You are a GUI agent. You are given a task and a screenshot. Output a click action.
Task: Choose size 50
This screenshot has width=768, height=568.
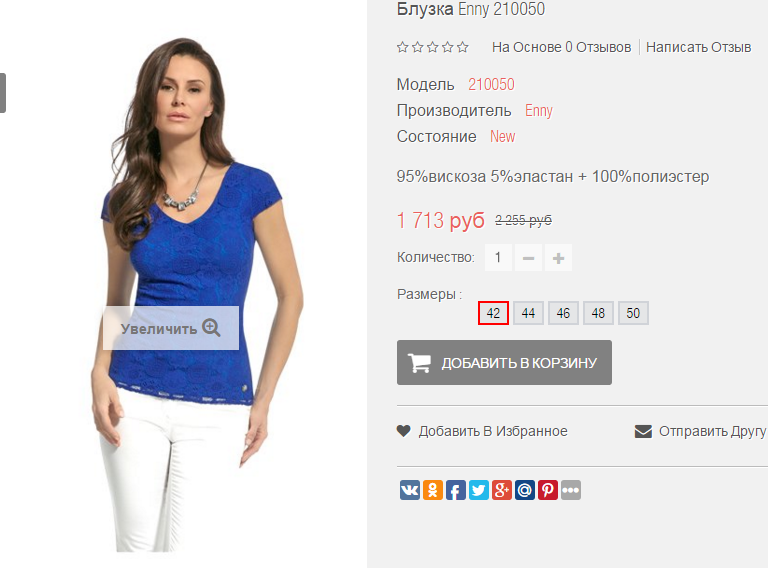click(x=633, y=313)
